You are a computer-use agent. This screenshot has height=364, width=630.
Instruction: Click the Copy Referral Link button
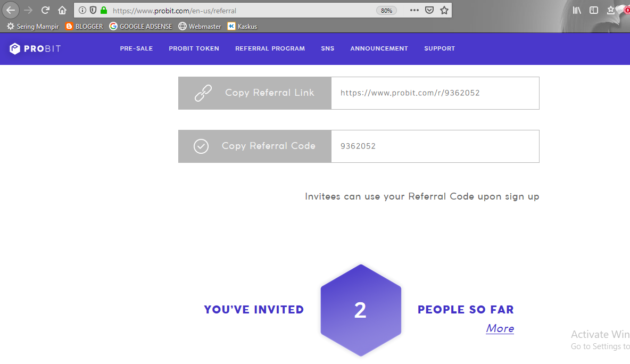point(255,93)
